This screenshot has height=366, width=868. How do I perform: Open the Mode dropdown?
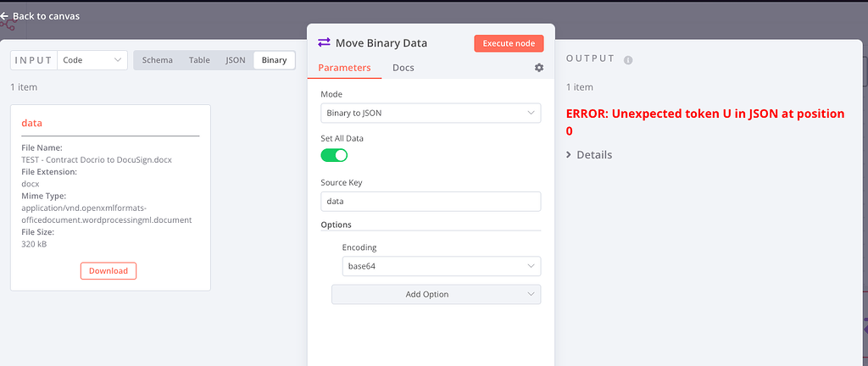(x=431, y=113)
